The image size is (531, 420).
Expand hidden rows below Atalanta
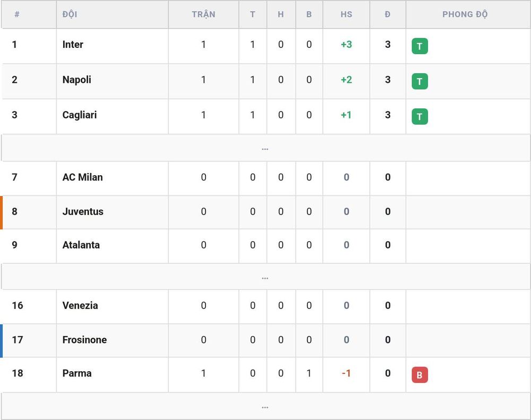[265, 277]
